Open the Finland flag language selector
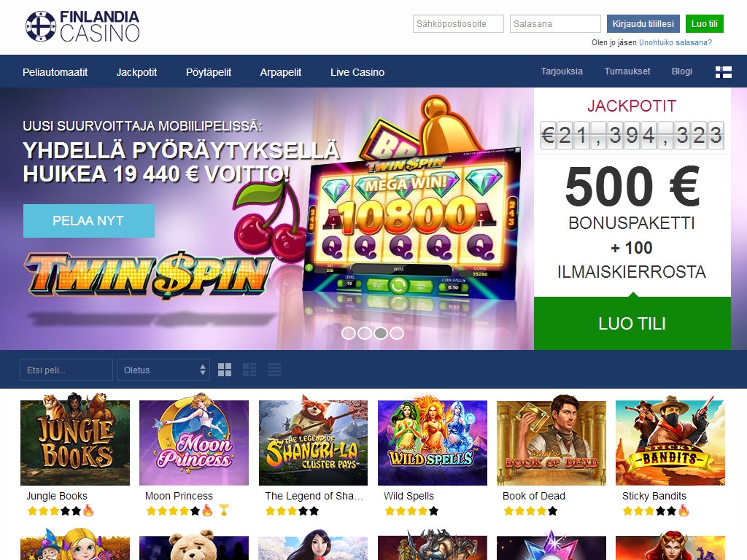This screenshot has height=560, width=747. coord(723,72)
